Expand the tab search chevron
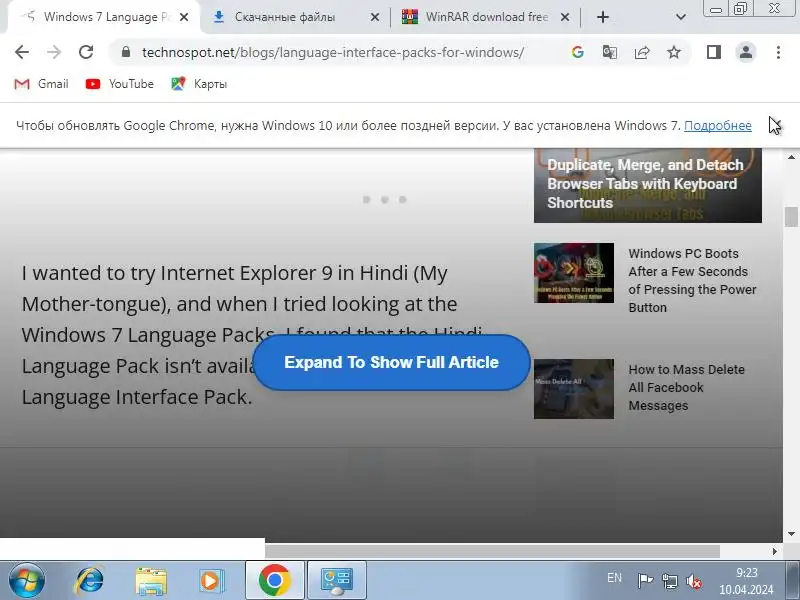The width and height of the screenshot is (800, 600). 681,17
